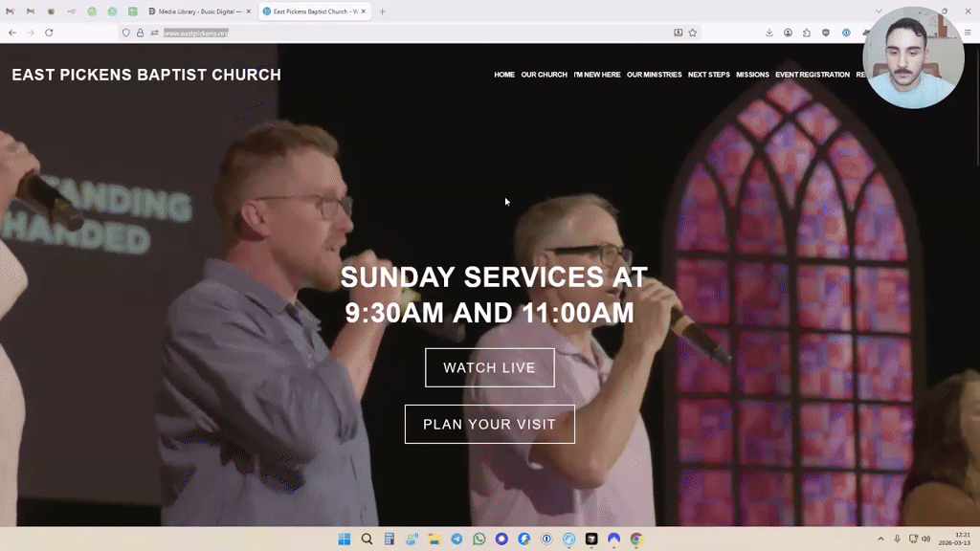Image resolution: width=980 pixels, height=551 pixels.
Task: Click the page vertical scrollbar
Action: pyautogui.click(x=976, y=106)
